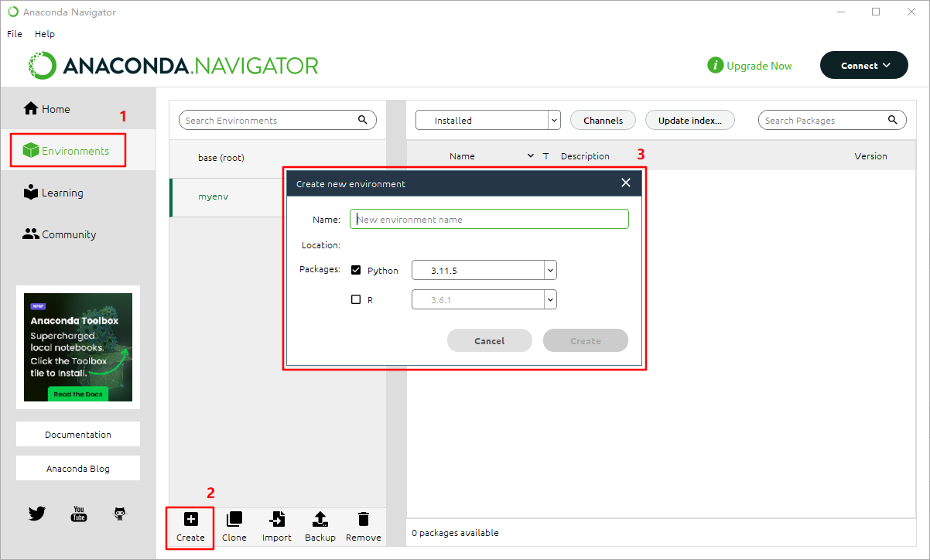Click the Description column header

coord(585,155)
